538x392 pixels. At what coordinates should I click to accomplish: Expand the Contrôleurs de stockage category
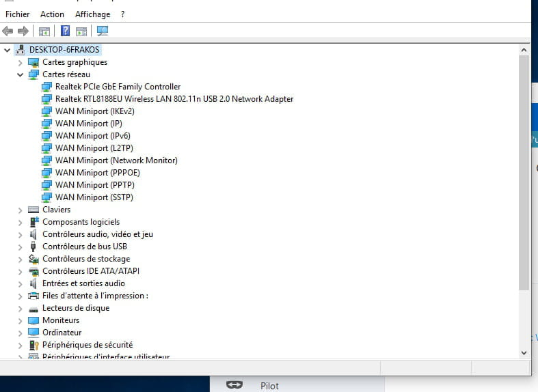pos(21,259)
